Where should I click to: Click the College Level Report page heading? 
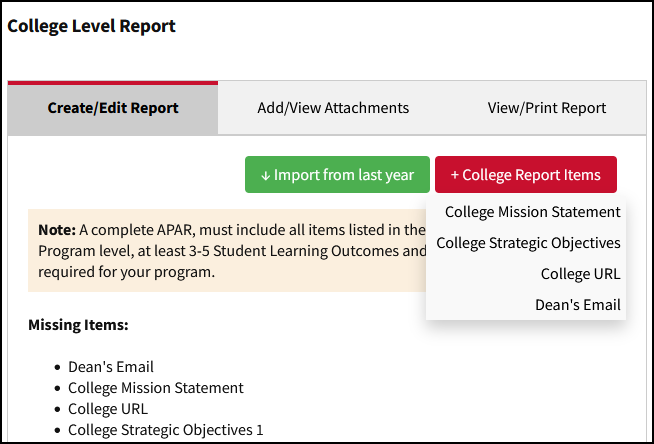[92, 27]
